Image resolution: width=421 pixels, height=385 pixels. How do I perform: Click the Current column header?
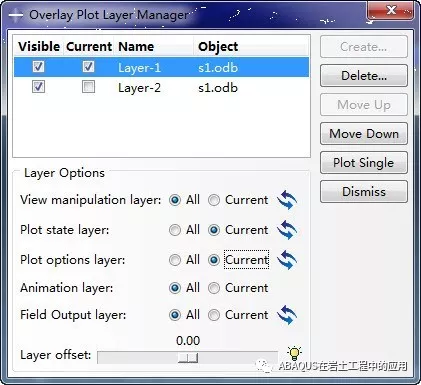[x=89, y=46]
